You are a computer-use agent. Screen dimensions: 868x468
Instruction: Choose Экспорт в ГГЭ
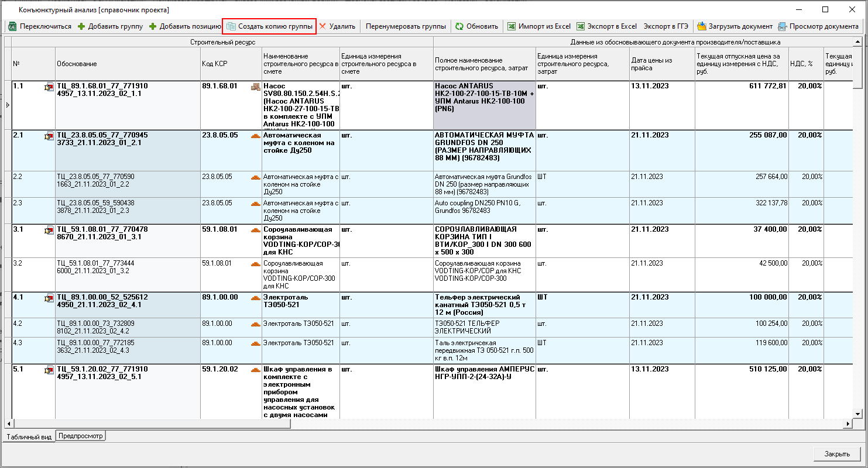click(x=666, y=26)
